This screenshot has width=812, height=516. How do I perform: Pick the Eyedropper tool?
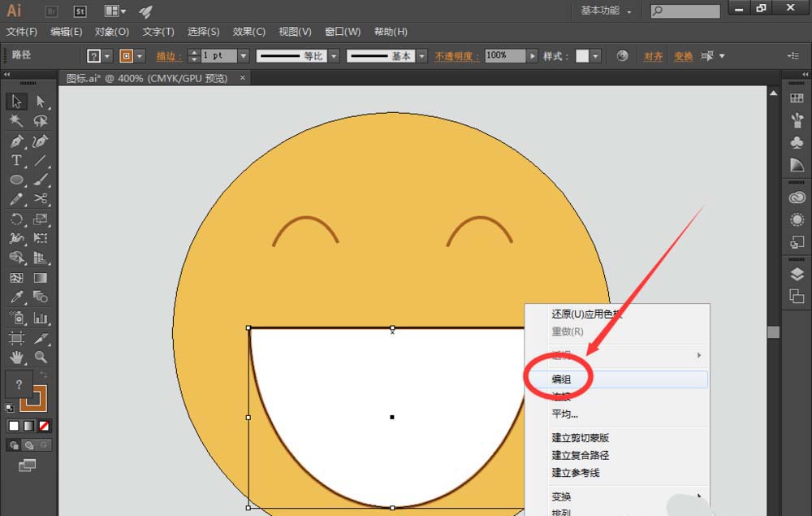point(16,297)
